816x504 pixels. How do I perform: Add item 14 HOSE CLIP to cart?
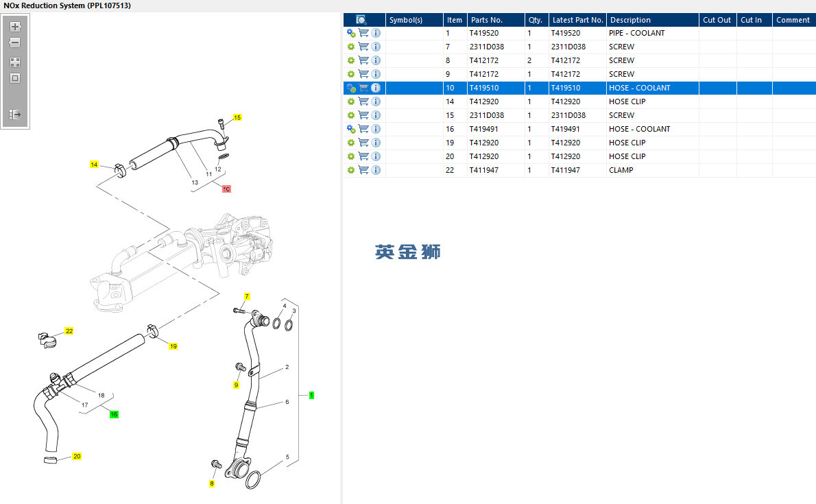coord(363,101)
